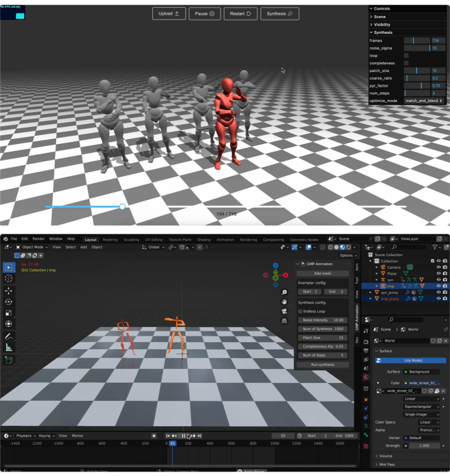Click the zoom magnifier icon in viewport
This screenshot has height=476, width=450.
284,292
